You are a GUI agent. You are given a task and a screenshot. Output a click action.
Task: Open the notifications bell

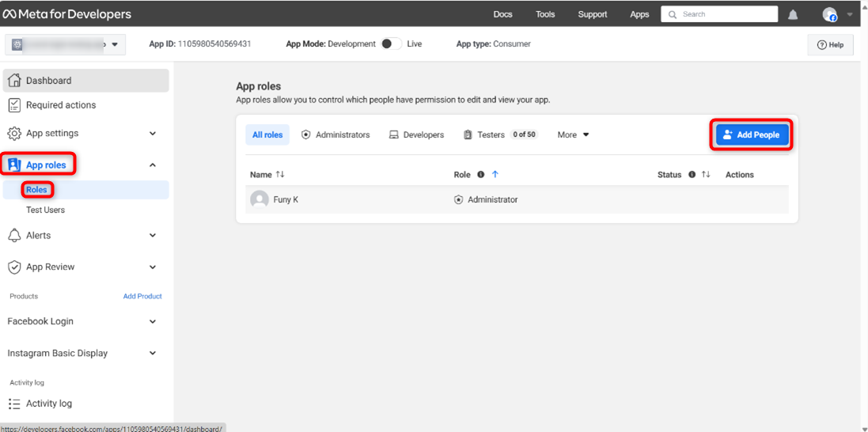(793, 14)
